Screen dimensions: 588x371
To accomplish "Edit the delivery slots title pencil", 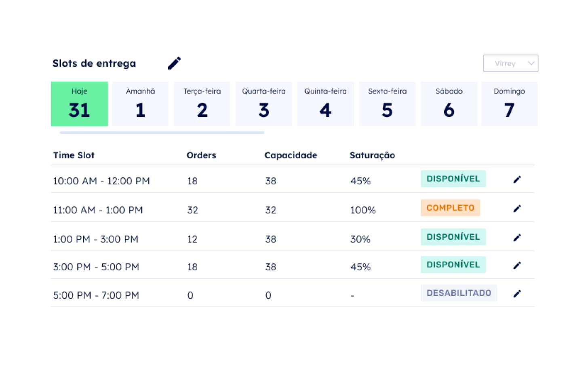I will point(175,63).
